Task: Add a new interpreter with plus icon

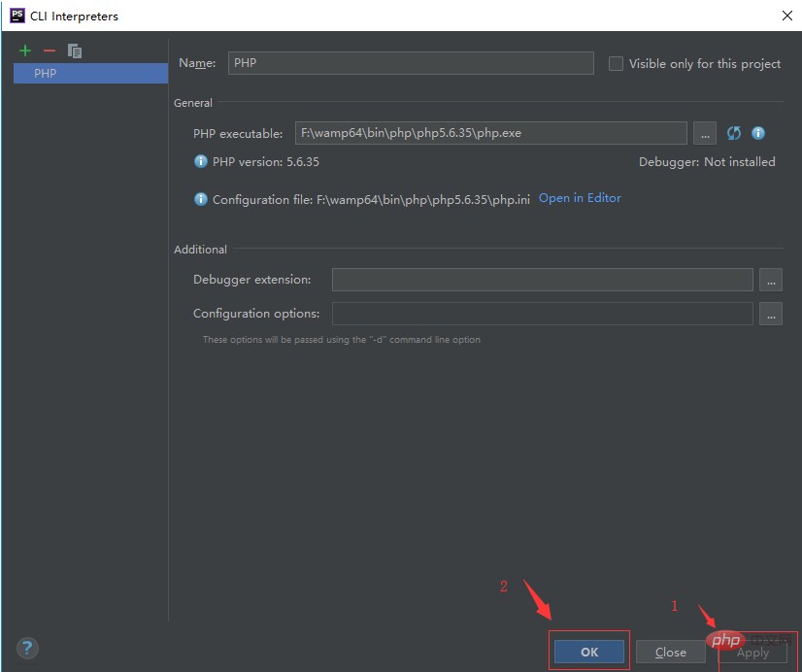Action: (x=25, y=50)
